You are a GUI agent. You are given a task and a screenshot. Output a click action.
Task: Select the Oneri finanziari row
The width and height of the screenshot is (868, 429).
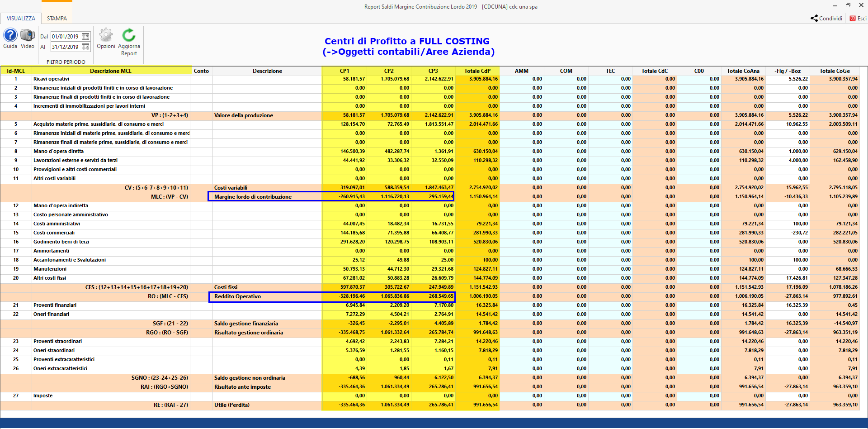pos(429,315)
